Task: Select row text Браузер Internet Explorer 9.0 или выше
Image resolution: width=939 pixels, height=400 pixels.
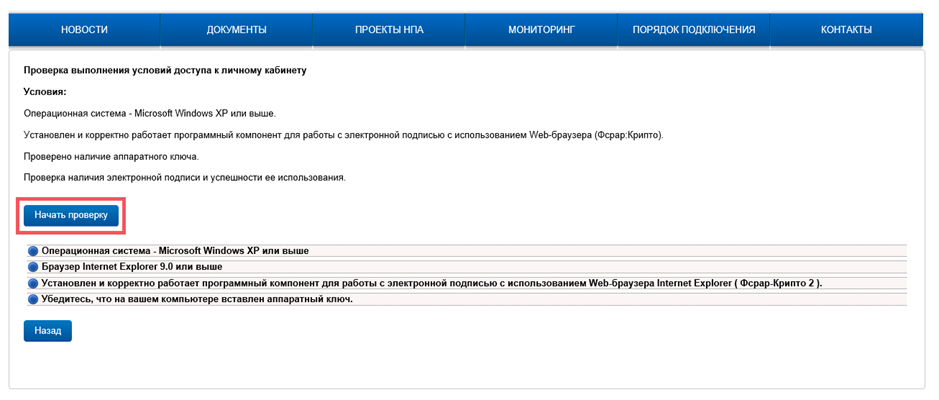Action: 132,267
